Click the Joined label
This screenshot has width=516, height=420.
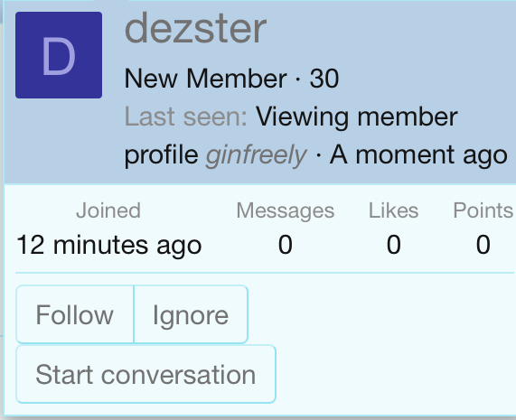coord(108,210)
